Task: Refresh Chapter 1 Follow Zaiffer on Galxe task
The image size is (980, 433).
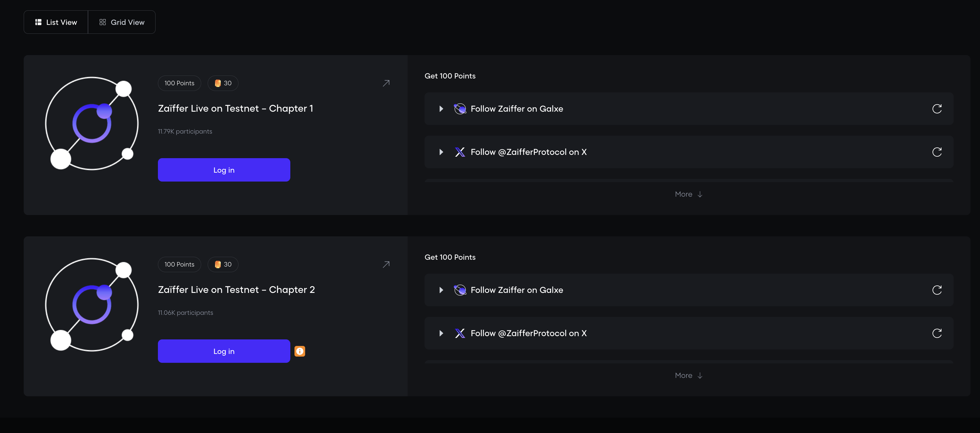Action: pyautogui.click(x=937, y=109)
